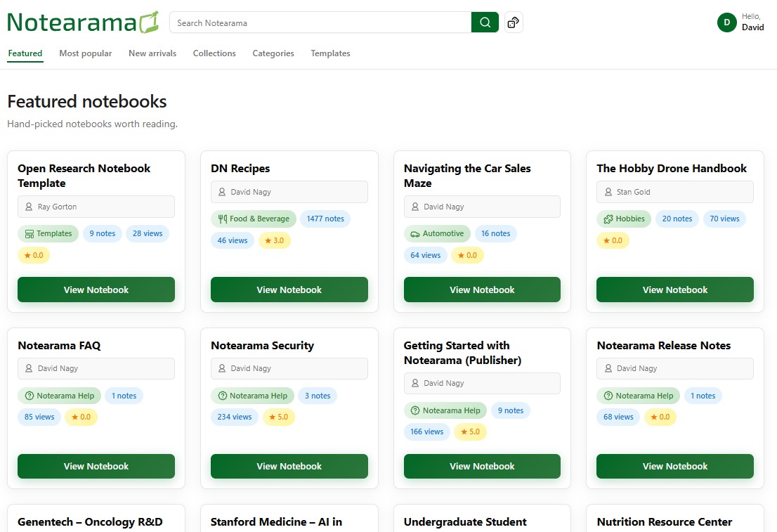The height and width of the screenshot is (532, 777).
Task: Click the person icon beside Ray Gorton
Action: click(x=29, y=207)
